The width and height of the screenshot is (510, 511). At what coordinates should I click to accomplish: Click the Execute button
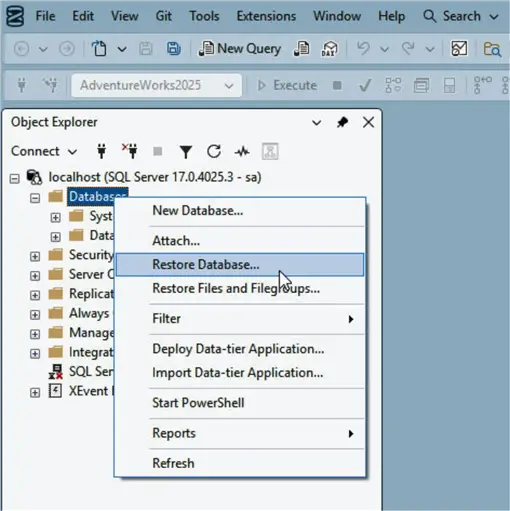[x=287, y=86]
